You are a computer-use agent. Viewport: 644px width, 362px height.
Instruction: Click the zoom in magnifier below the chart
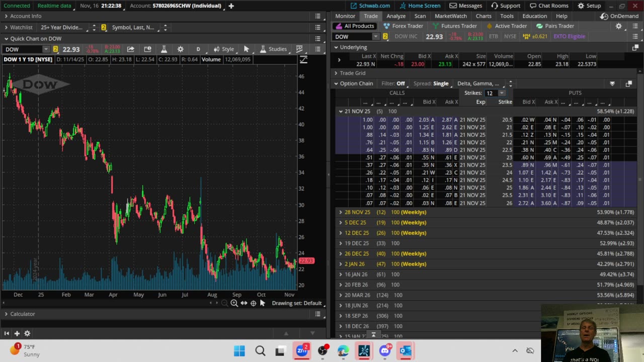tap(234, 303)
